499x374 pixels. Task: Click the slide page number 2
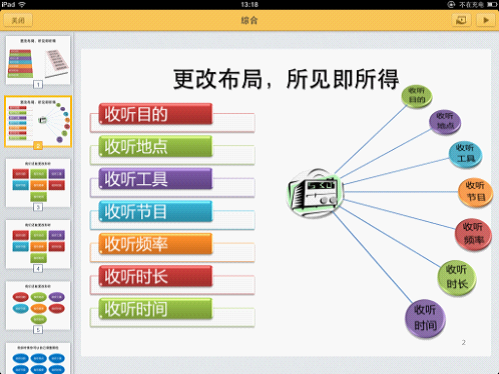[x=464, y=342]
